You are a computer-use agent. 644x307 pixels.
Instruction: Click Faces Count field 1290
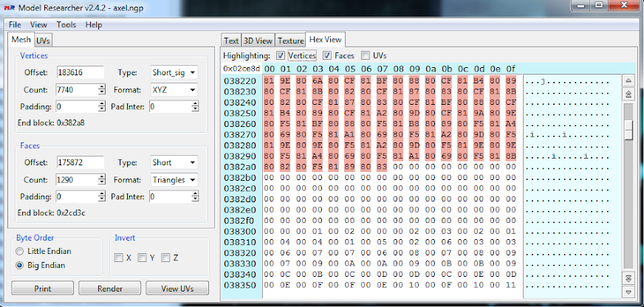77,180
